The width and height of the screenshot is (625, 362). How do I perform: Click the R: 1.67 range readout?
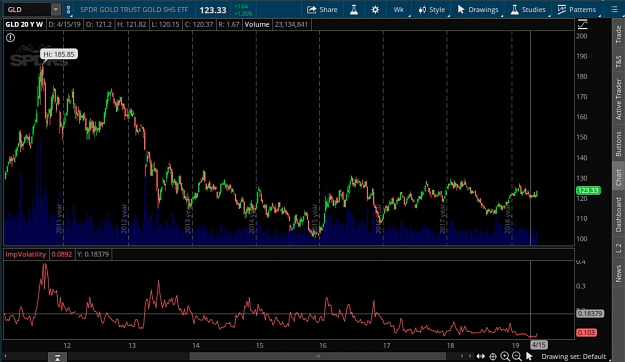[229, 24]
